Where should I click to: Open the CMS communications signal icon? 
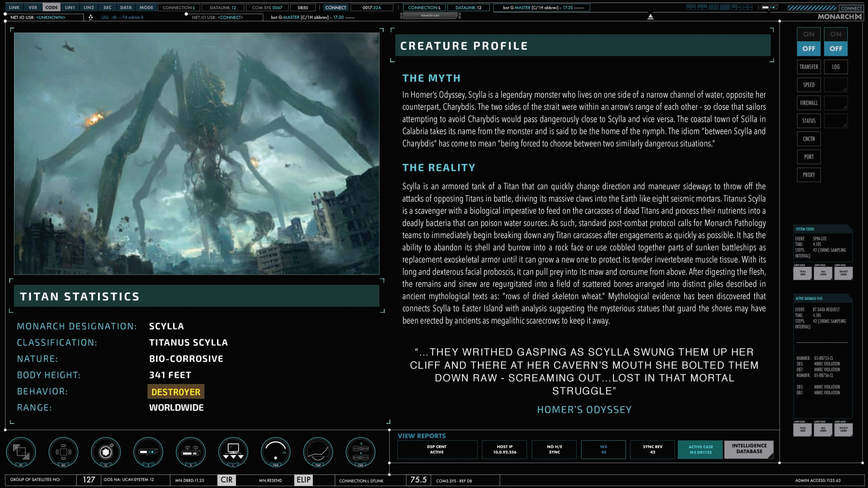(x=360, y=452)
